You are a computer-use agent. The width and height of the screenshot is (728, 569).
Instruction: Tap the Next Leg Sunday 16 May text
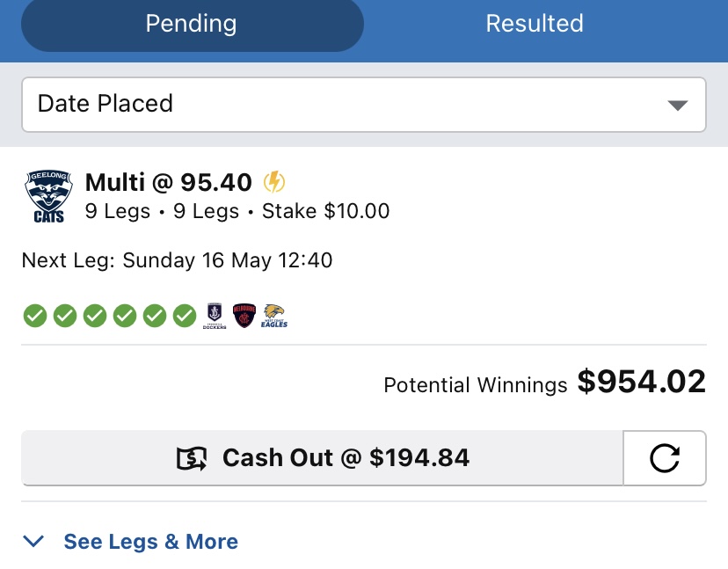177,260
